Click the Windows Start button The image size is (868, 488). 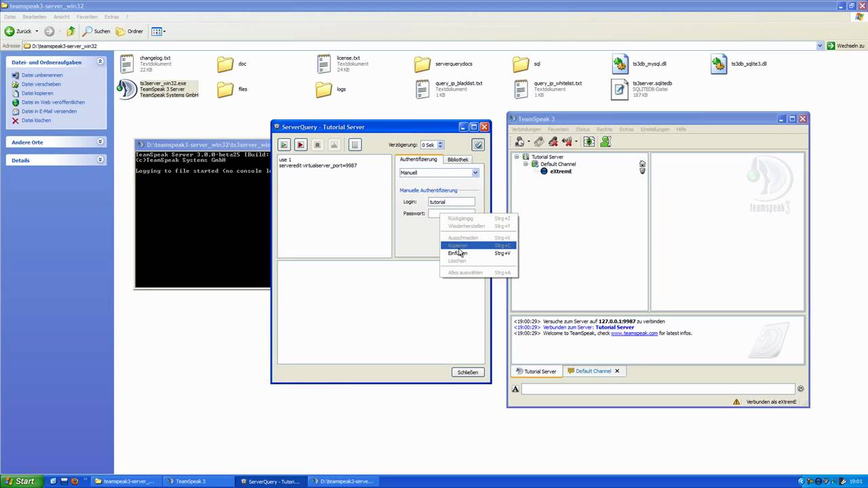(21, 481)
